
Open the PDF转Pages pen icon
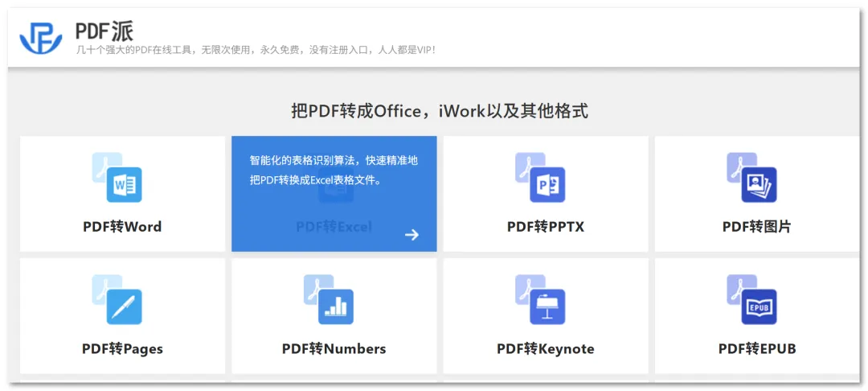coord(117,299)
